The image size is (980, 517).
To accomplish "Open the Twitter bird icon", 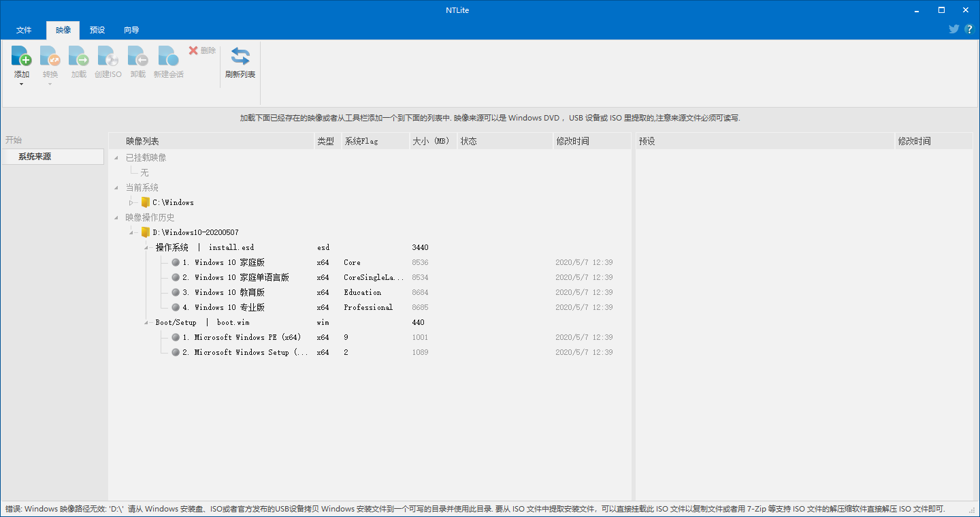I will coord(954,29).
